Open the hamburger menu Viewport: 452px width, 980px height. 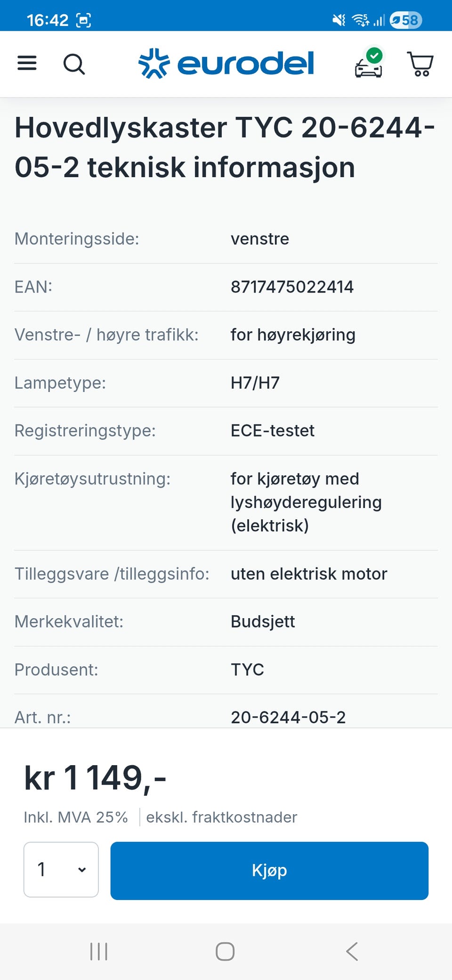click(x=27, y=63)
